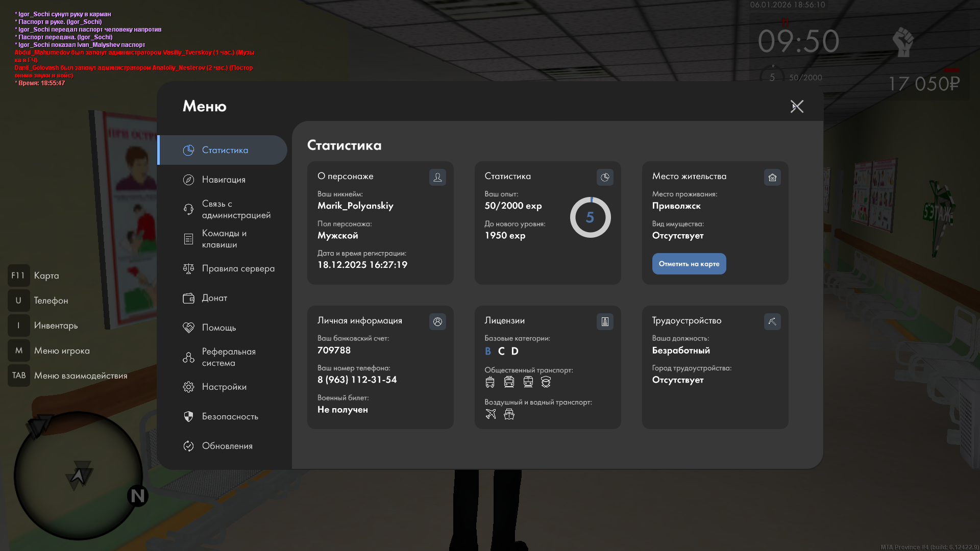
Task: Click the level 5 circular progress ring
Action: click(x=590, y=217)
